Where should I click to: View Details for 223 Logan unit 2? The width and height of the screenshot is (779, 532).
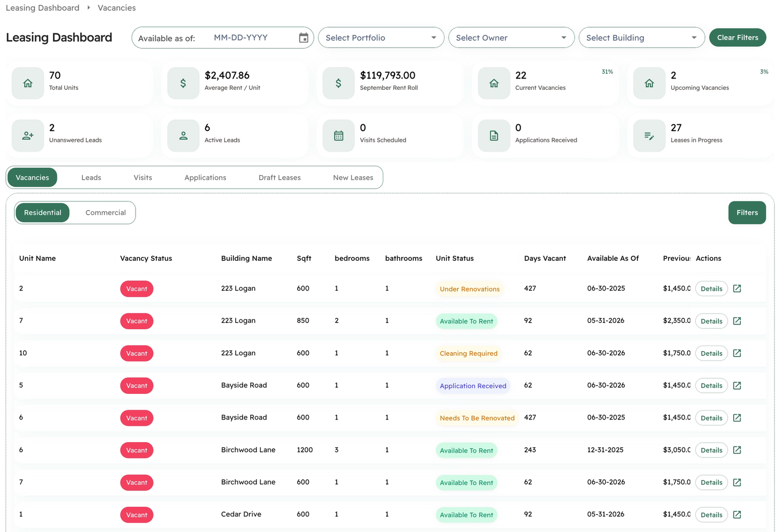(x=711, y=289)
